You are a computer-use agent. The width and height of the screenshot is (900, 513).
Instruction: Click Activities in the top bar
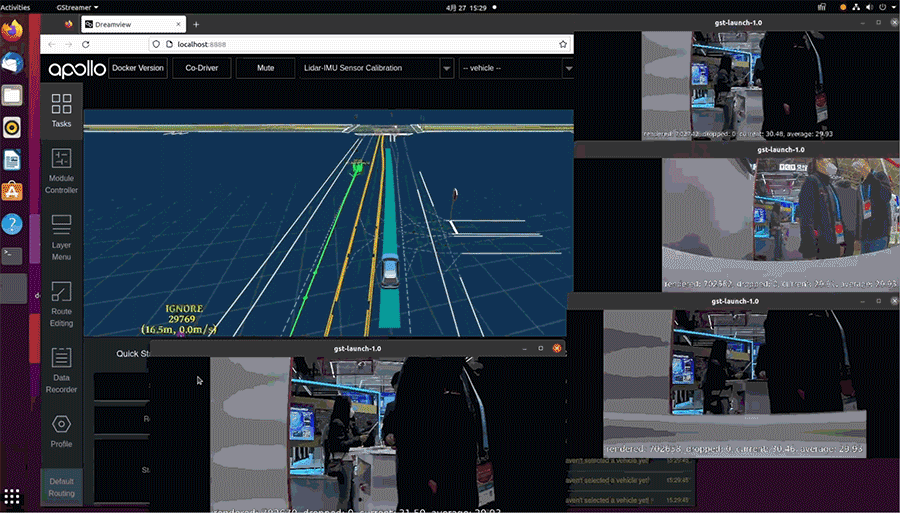(15, 7)
